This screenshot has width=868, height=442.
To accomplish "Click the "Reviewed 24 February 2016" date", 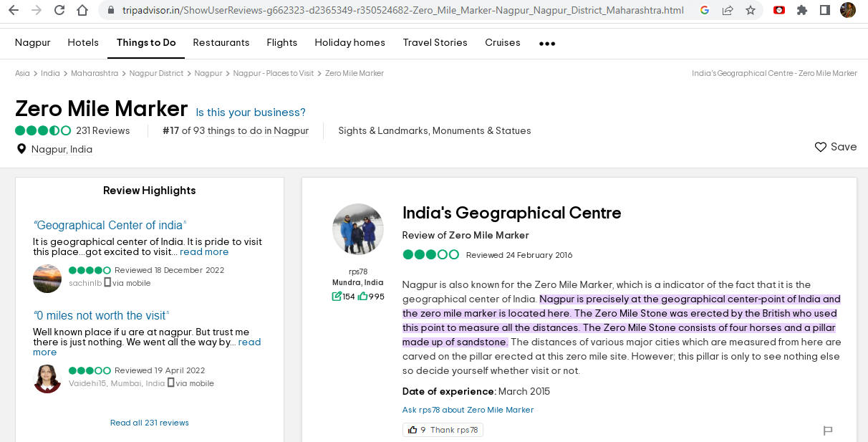I will click(519, 255).
